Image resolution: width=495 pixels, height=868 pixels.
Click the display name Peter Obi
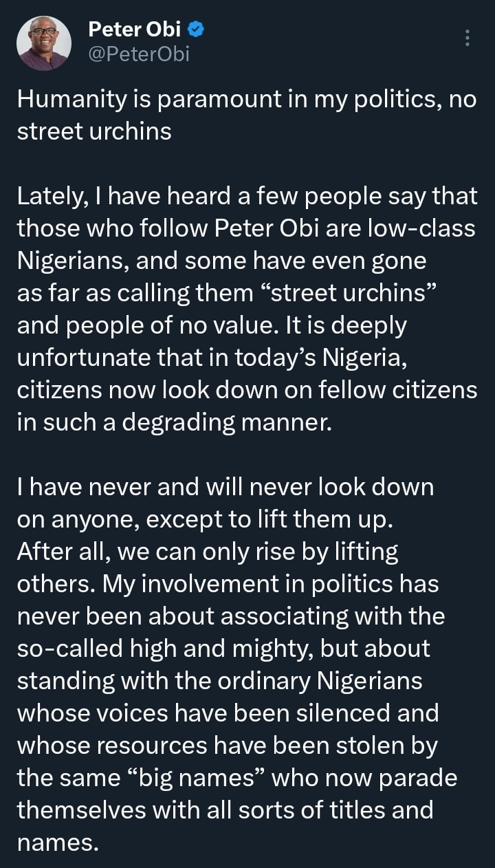(x=135, y=30)
